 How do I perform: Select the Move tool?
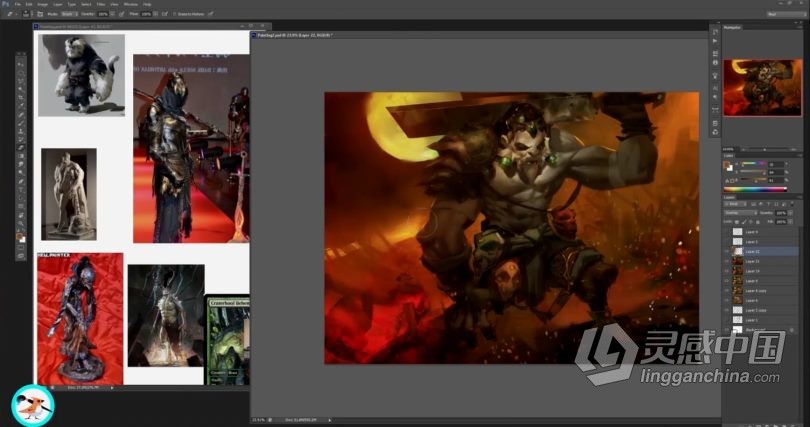click(20, 64)
